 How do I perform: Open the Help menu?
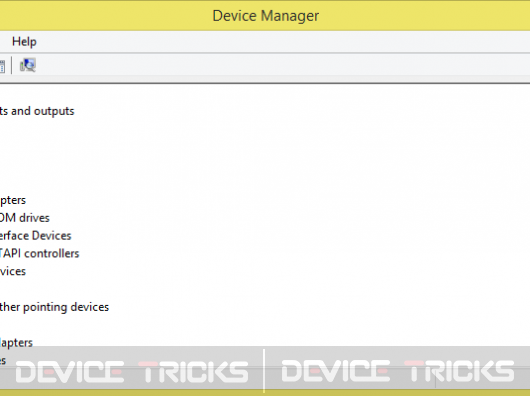24,42
